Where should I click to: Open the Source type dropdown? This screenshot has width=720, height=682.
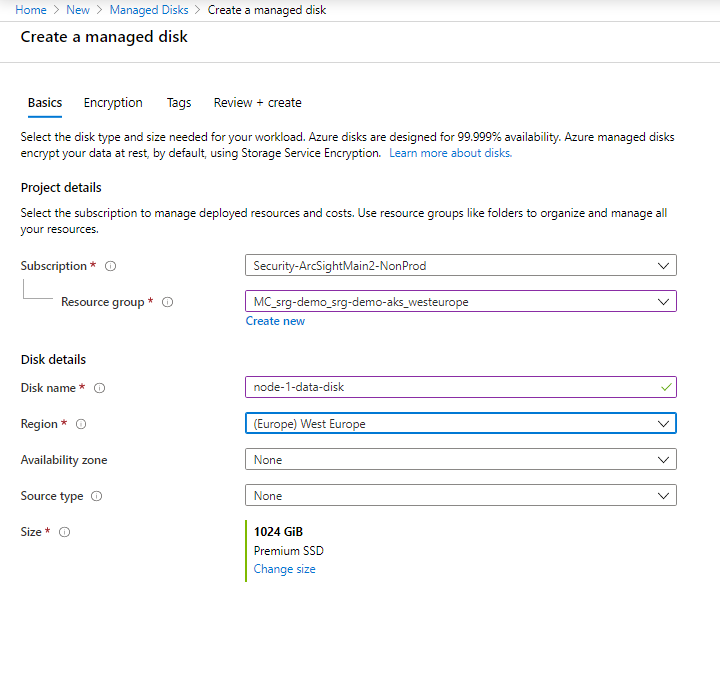point(460,496)
